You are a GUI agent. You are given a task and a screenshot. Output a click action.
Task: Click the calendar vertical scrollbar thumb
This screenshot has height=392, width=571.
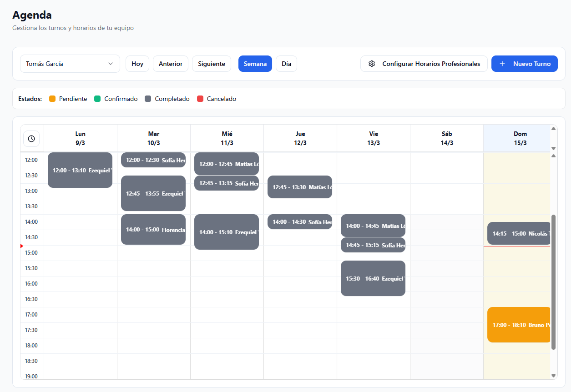pyautogui.click(x=553, y=282)
